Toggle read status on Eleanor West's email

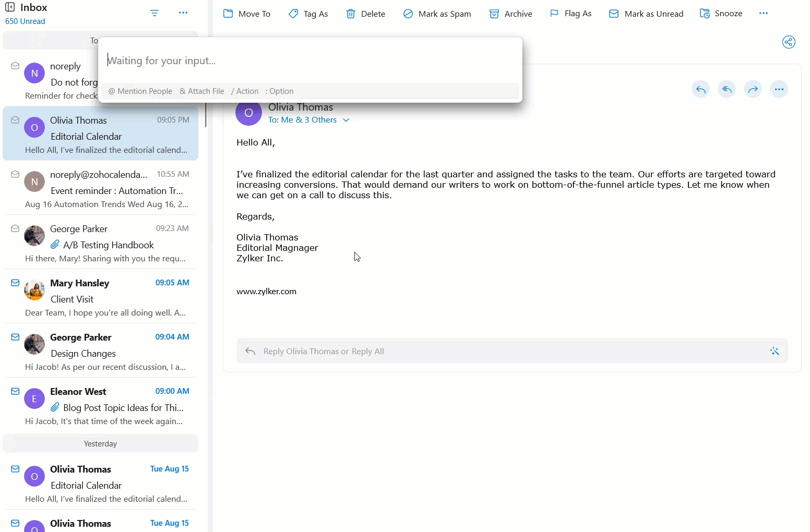tap(15, 391)
